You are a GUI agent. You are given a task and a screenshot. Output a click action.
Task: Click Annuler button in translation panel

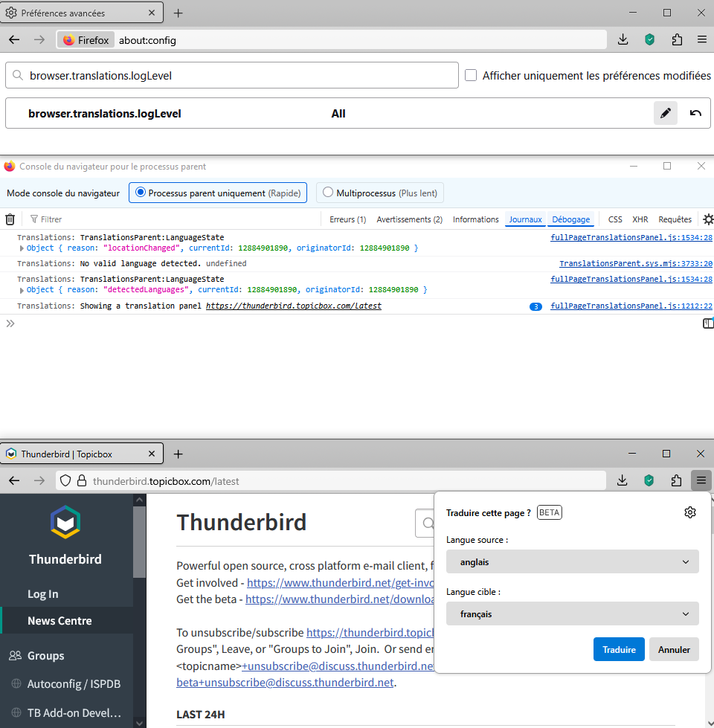[x=674, y=649]
